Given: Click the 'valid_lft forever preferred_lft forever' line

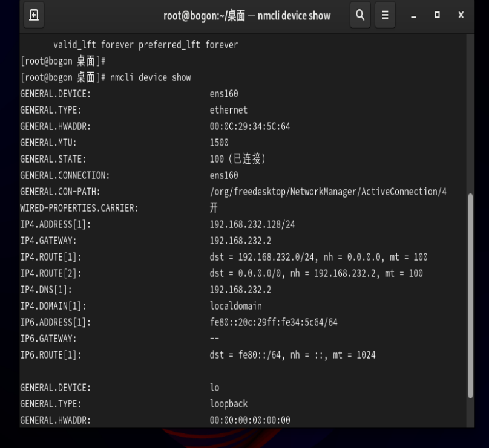Looking at the screenshot, I should click(x=145, y=45).
